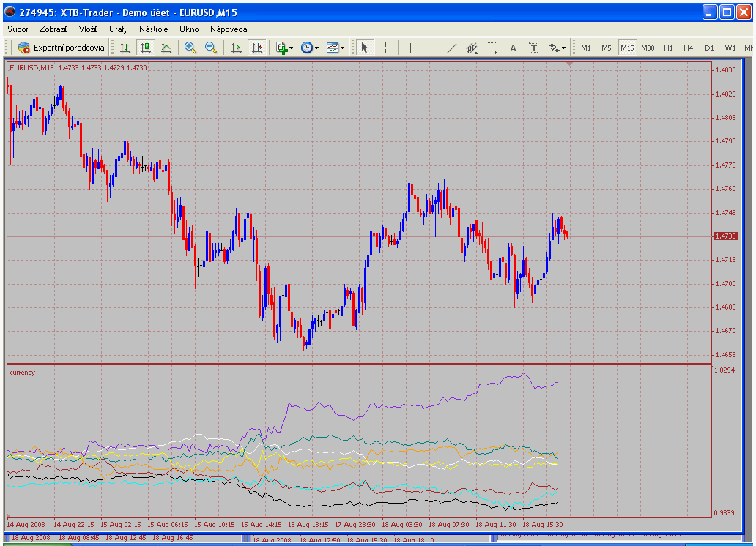Click the current price label 1.4730
Viewport: 756px width, 546px height.
click(x=725, y=236)
